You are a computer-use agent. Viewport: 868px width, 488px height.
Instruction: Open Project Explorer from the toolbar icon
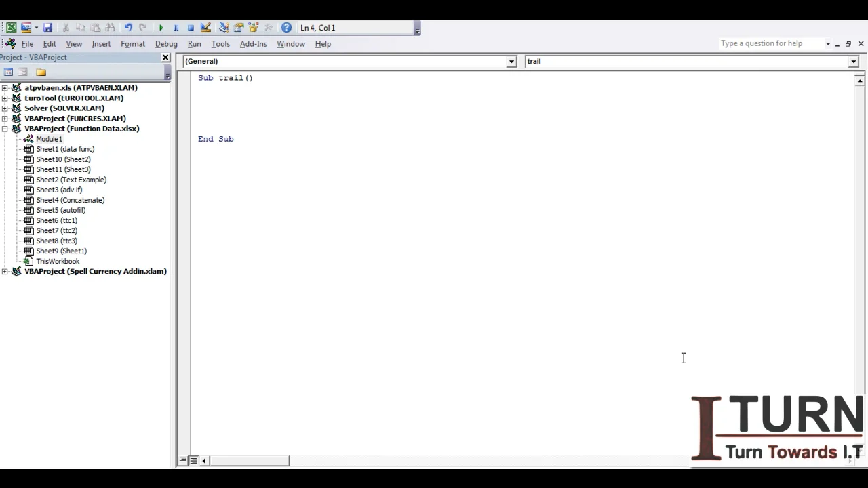coord(224,28)
